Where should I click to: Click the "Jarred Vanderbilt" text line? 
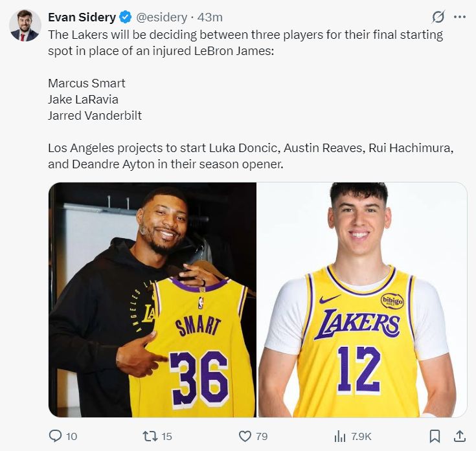click(95, 116)
